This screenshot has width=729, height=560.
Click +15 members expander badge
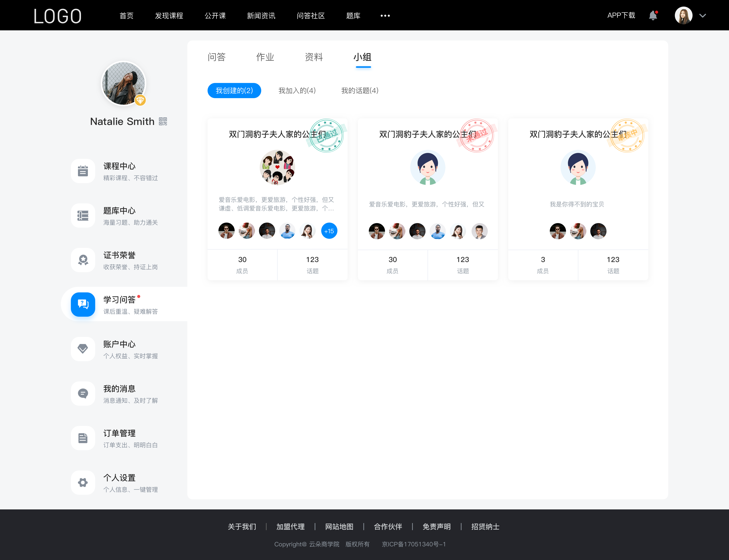[328, 231]
